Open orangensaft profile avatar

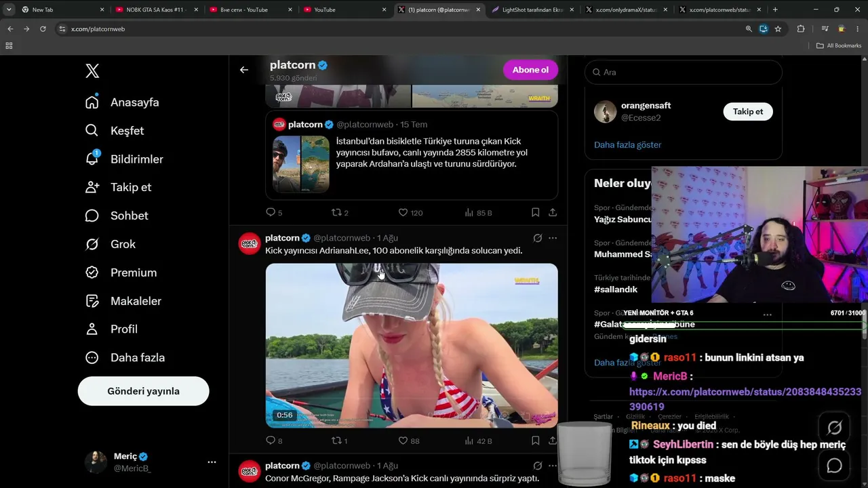[x=606, y=112]
